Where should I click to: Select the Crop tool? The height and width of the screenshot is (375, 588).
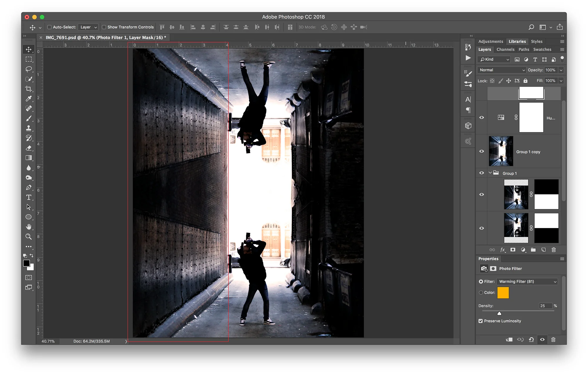pyautogui.click(x=29, y=89)
